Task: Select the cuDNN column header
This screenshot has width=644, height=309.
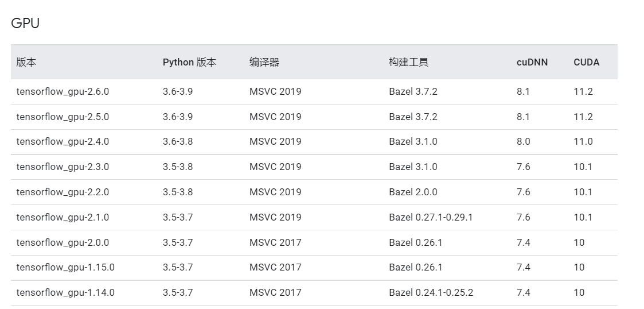Action: point(532,62)
